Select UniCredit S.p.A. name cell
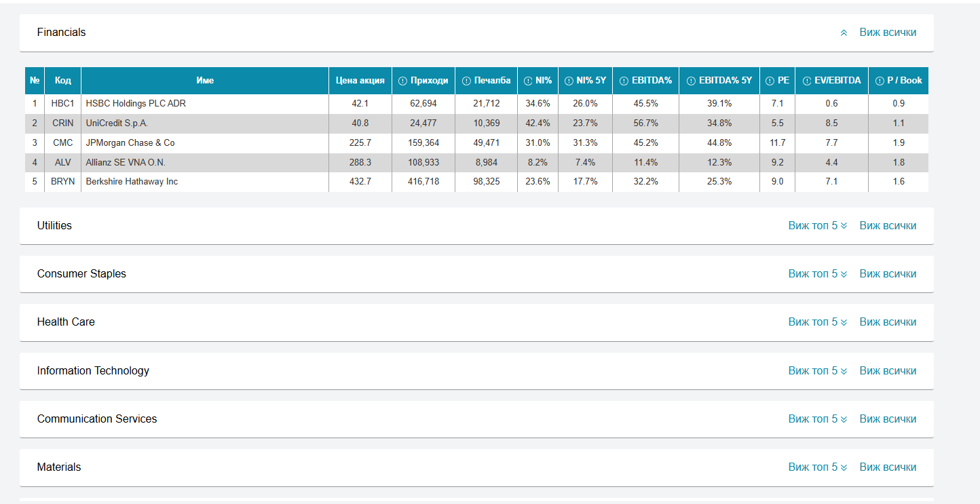The height and width of the screenshot is (504, 980). pos(205,123)
